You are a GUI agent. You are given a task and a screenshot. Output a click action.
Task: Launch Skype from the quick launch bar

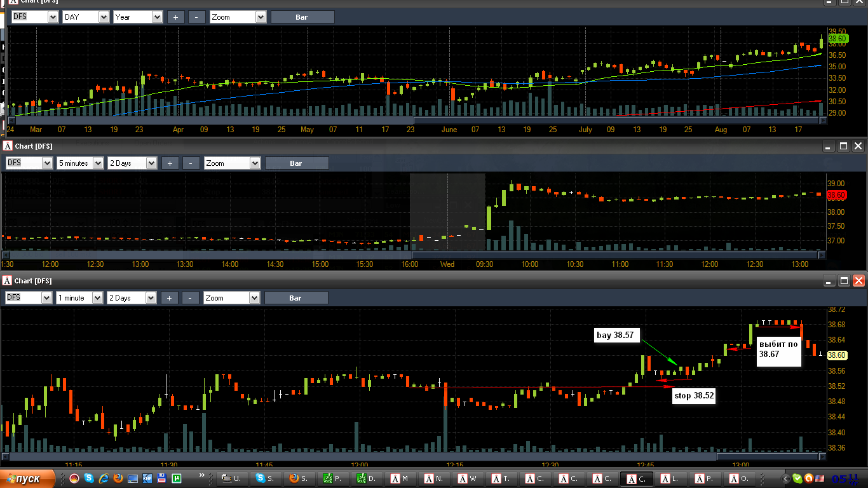tap(89, 478)
